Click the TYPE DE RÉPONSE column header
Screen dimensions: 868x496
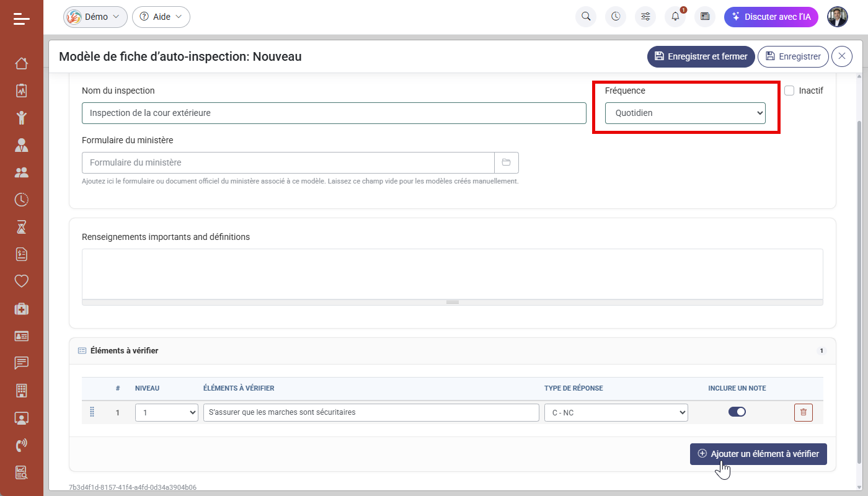[x=573, y=388]
